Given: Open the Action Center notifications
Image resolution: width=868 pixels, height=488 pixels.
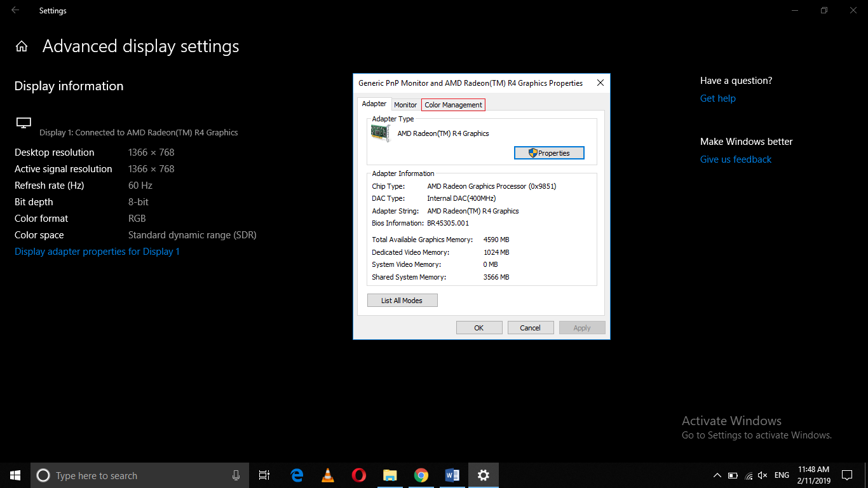Looking at the screenshot, I should pos(846,475).
